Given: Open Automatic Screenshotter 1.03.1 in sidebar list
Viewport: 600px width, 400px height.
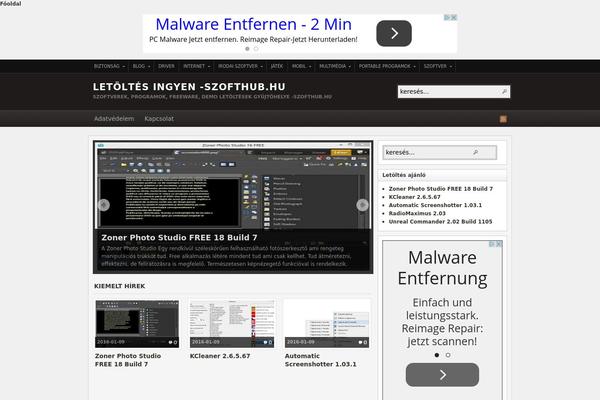Looking at the screenshot, I should (x=435, y=205).
